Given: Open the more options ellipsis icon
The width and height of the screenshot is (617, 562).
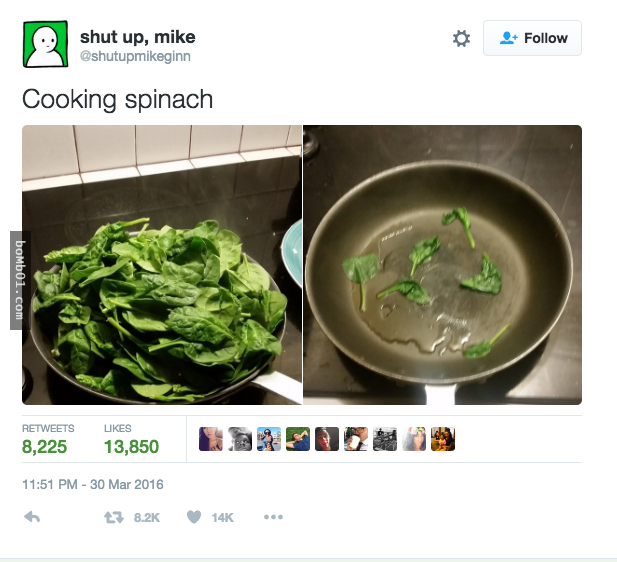Looking at the screenshot, I should pyautogui.click(x=273, y=517).
